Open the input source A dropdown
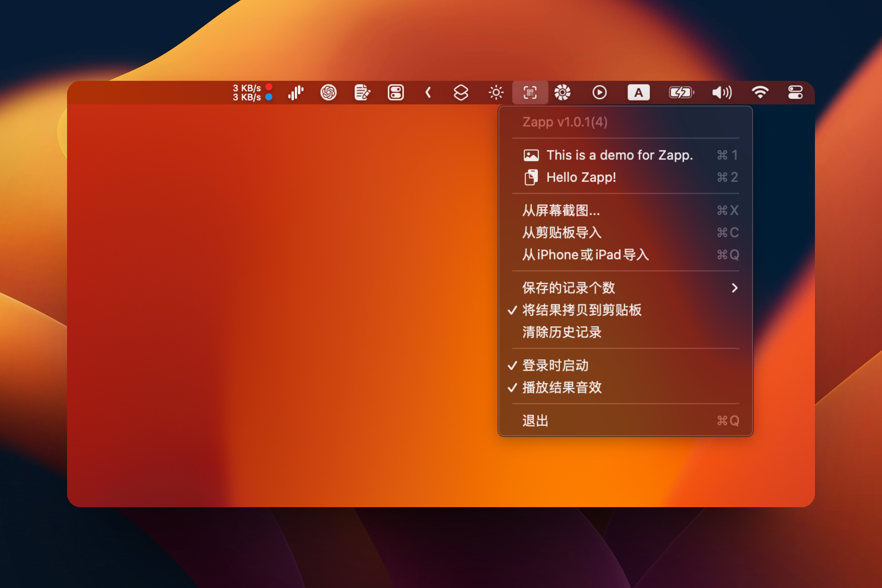 [639, 93]
